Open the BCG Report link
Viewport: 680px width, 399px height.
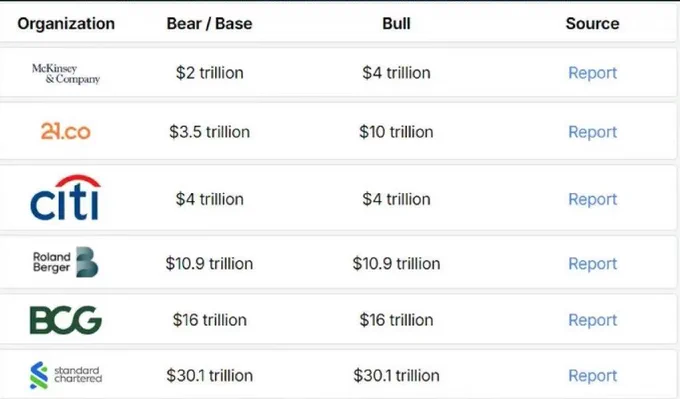[592, 320]
